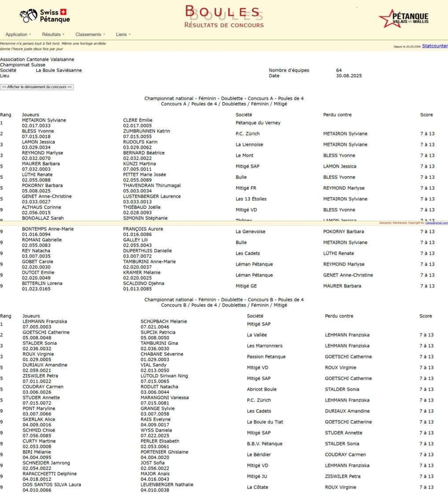448x498 pixels.
Task: Click player "GALLEY Lili"
Action: [135, 240]
